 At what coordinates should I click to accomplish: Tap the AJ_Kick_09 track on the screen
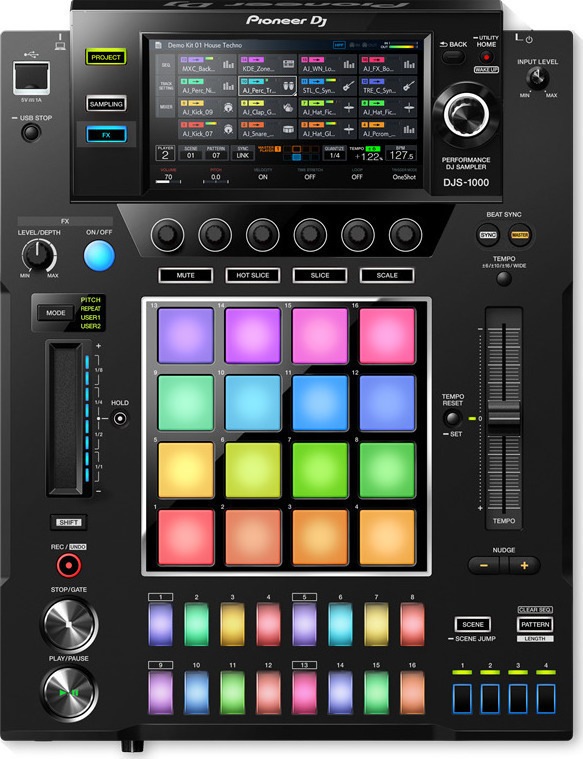(207, 107)
